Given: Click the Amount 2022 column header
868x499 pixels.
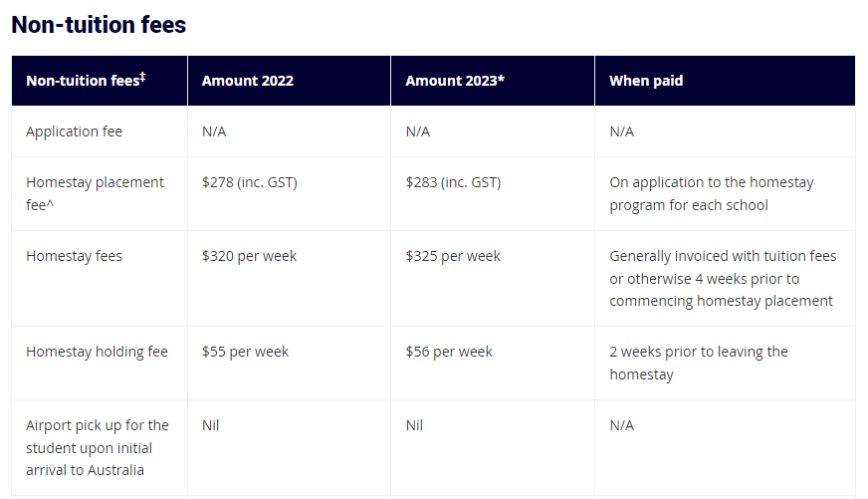Looking at the screenshot, I should click(x=248, y=81).
